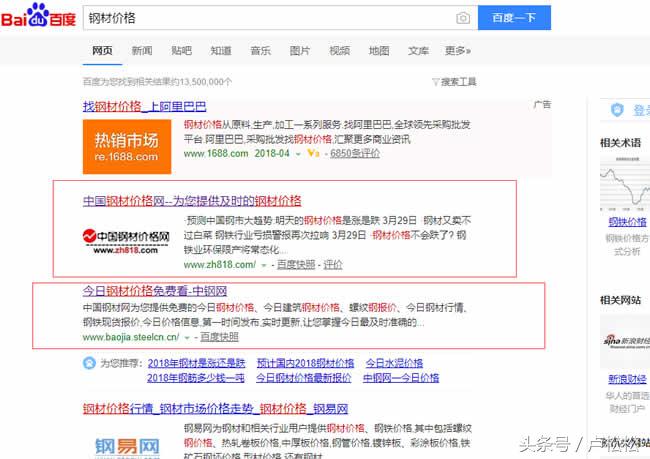Open suggestion 今日水泥价格
This screenshot has width=650, height=459.
pyautogui.click(x=394, y=363)
